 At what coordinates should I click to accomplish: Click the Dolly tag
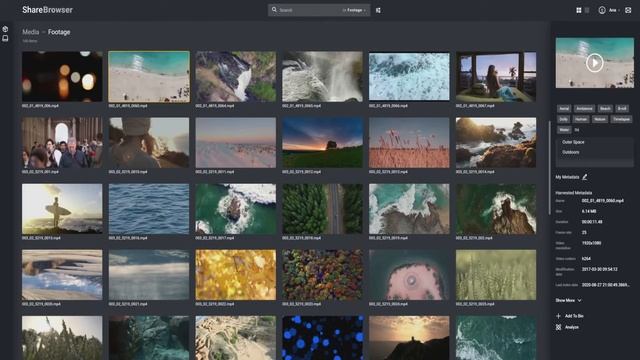click(564, 119)
